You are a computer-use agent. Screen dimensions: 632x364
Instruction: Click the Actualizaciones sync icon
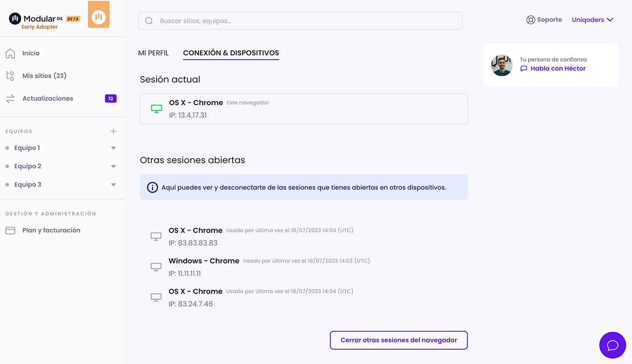[11, 98]
